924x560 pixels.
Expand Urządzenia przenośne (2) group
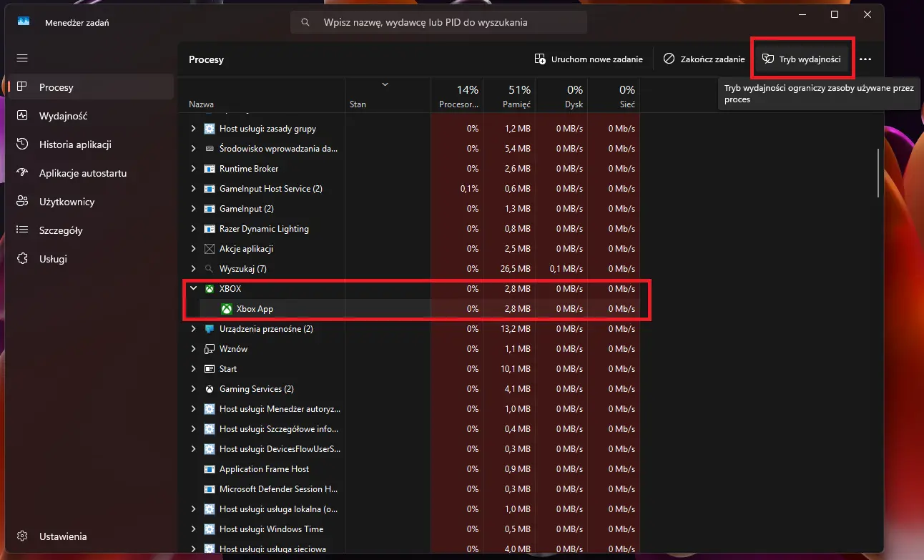coord(193,329)
